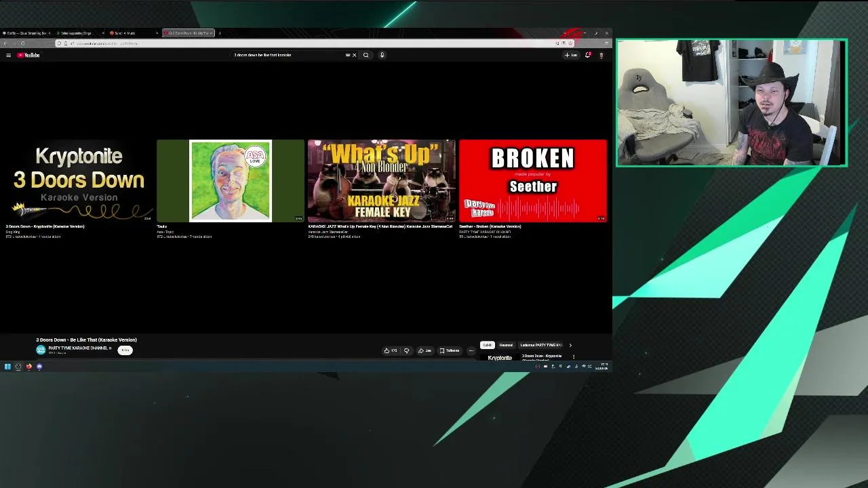Image resolution: width=868 pixels, height=488 pixels.
Task: Select the Haussasi filter chip
Action: [506, 345]
